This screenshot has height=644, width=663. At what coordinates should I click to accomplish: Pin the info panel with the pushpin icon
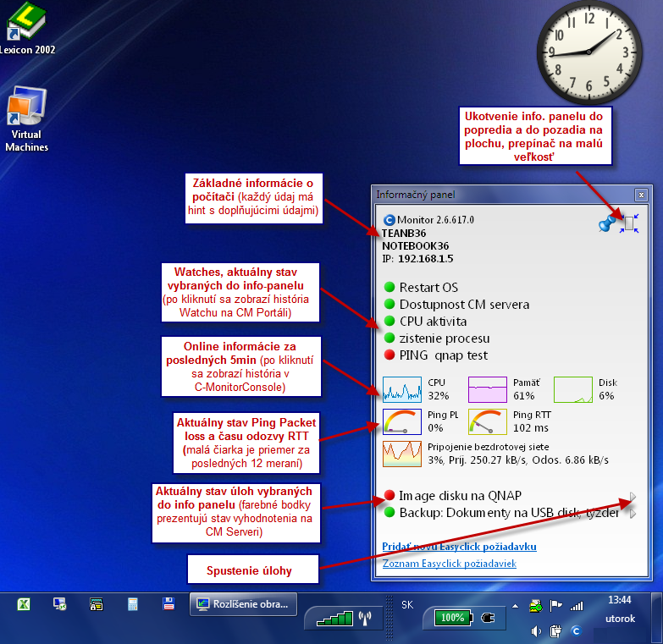607,223
